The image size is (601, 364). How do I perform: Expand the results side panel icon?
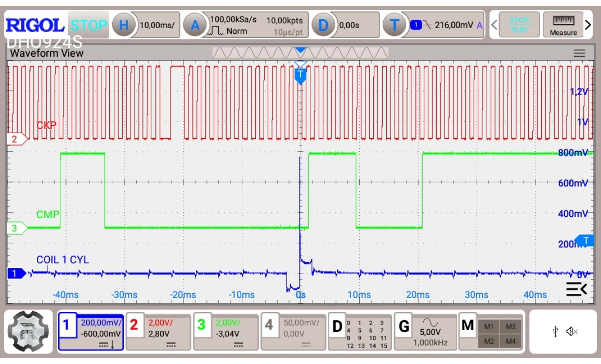[x=576, y=289]
